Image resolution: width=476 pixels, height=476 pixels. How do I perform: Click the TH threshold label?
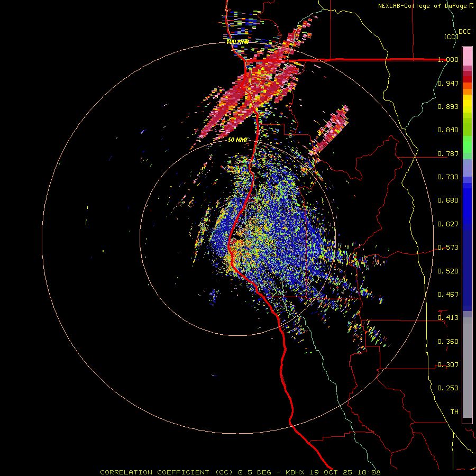(x=454, y=412)
